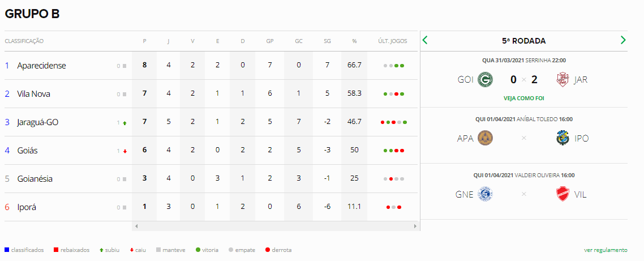This screenshot has width=644, height=261.
Task: Open the 'Veja como foi' match recap
Action: tap(523, 98)
